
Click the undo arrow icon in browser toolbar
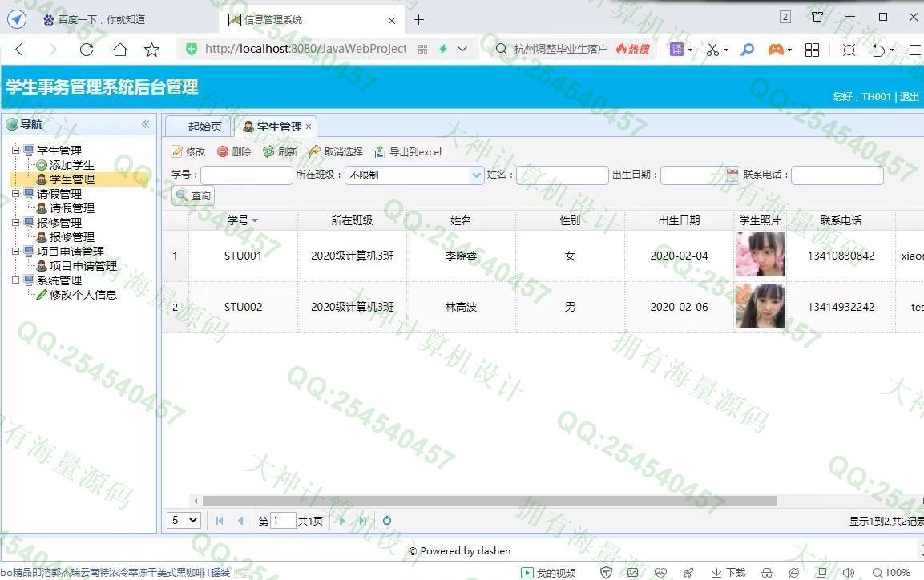(x=878, y=50)
